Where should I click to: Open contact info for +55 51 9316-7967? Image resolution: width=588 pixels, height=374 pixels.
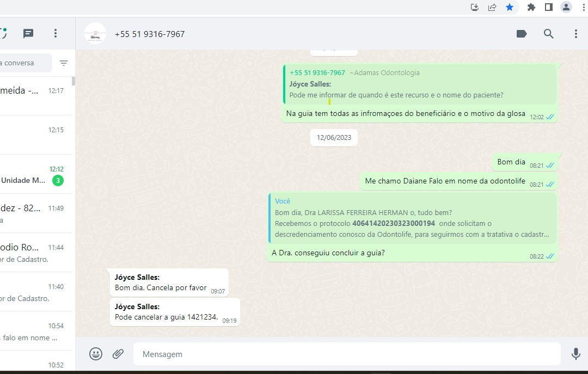tap(150, 34)
